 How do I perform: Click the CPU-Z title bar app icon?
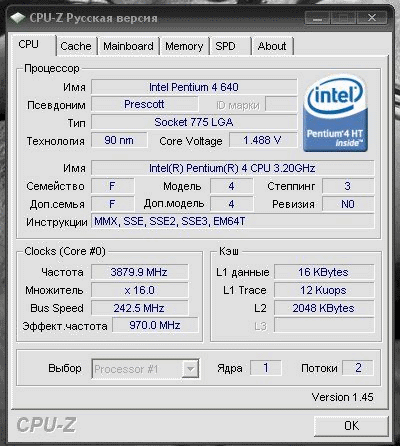point(17,17)
